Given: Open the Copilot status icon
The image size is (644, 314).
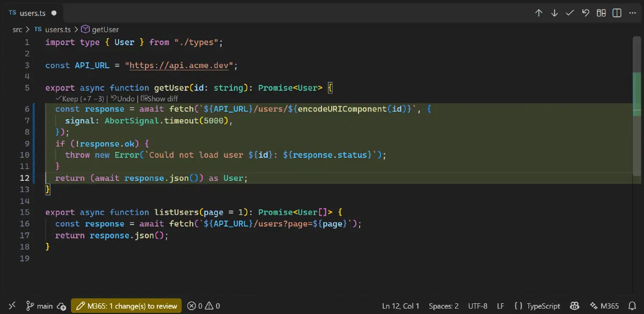Looking at the screenshot, I should pyautogui.click(x=574, y=306).
